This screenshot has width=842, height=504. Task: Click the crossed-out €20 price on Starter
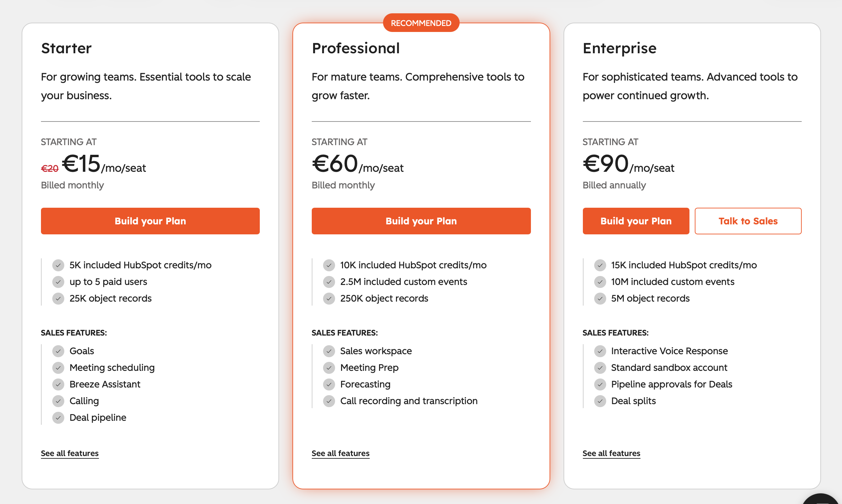49,167
